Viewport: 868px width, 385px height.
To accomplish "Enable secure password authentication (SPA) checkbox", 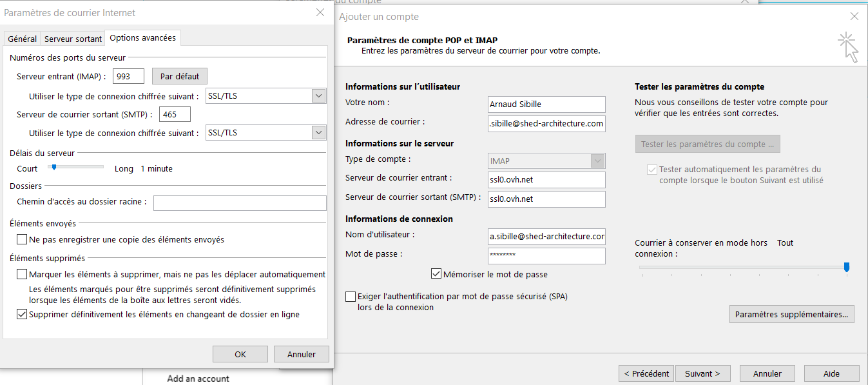I will [x=351, y=297].
